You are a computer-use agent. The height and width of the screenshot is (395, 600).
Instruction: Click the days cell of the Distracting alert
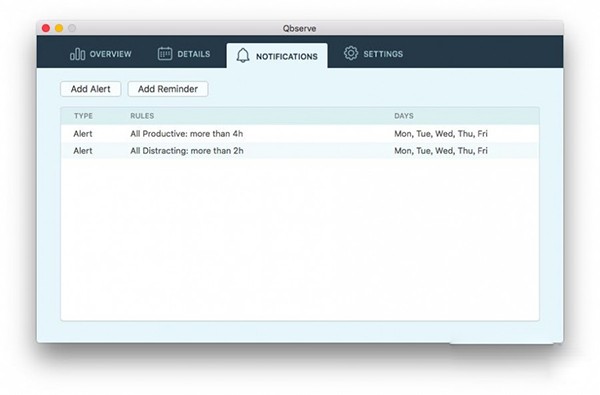pyautogui.click(x=441, y=151)
